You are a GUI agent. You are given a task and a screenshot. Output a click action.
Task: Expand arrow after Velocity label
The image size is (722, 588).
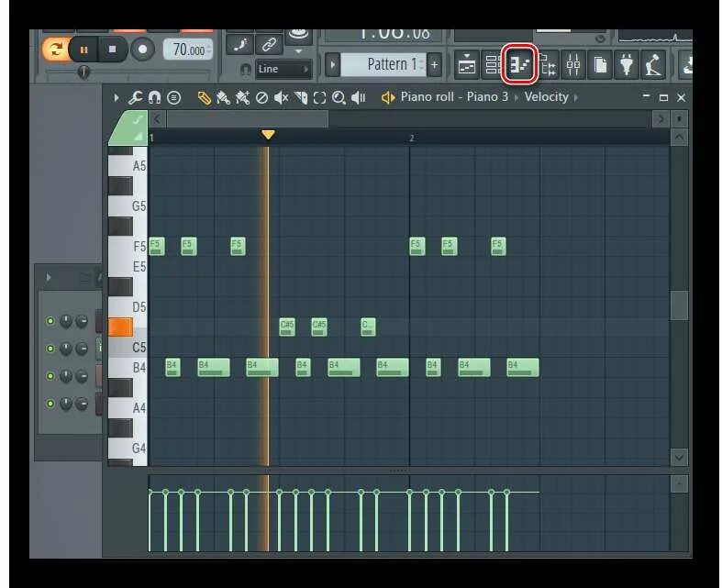click(x=575, y=97)
